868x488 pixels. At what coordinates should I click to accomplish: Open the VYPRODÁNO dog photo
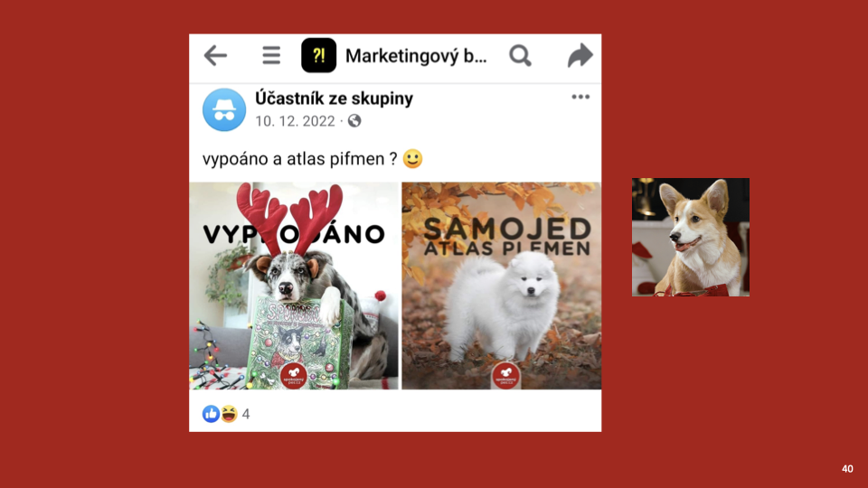coord(293,286)
